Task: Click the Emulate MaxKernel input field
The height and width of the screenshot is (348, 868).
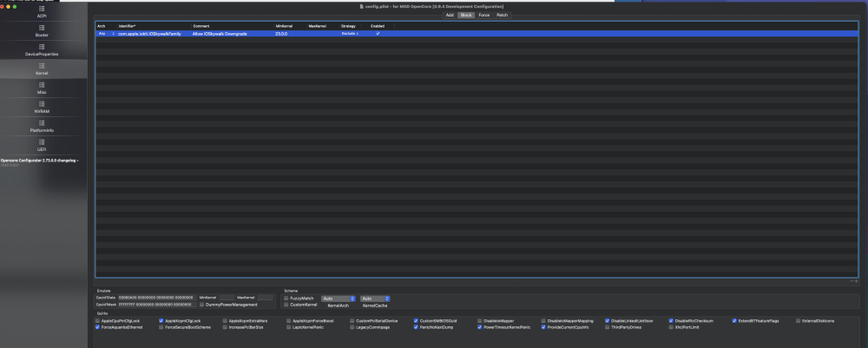Action: click(265, 298)
